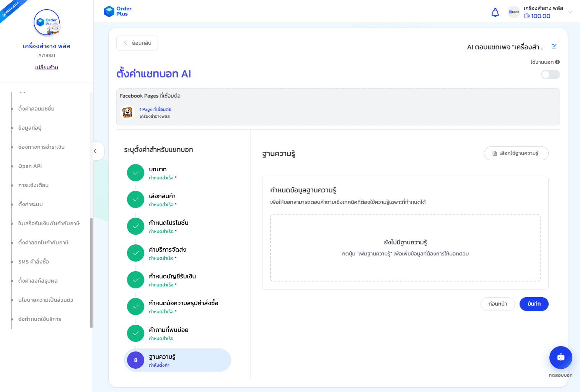Image resolution: width=580 pixels, height=392 pixels.
Task: Click the edit pencil icon next to bot name
Action: (x=554, y=46)
